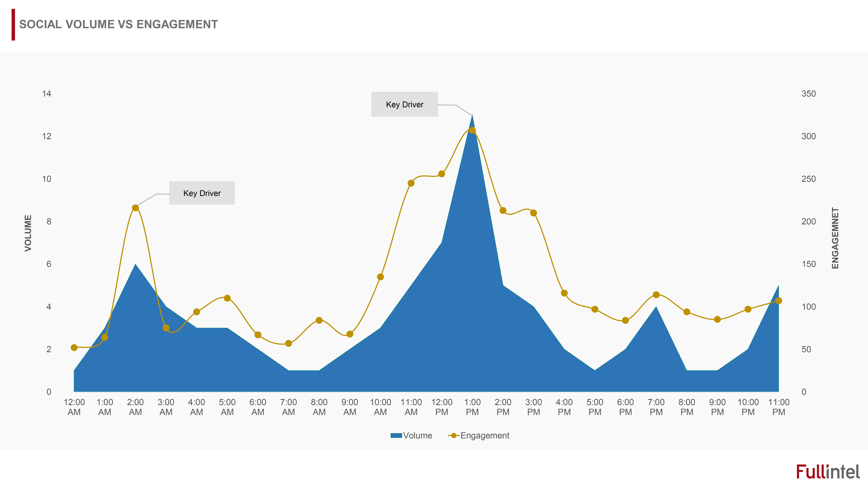Click the Engagement legend marker
868x488 pixels.
pos(453,436)
